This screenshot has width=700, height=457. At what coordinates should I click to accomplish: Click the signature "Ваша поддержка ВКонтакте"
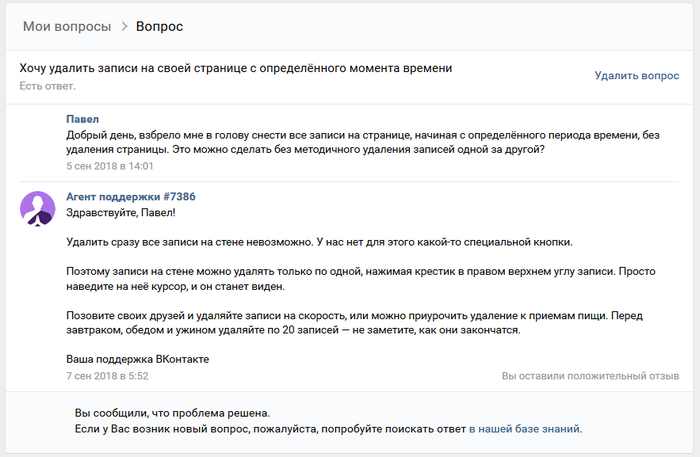pos(137,358)
